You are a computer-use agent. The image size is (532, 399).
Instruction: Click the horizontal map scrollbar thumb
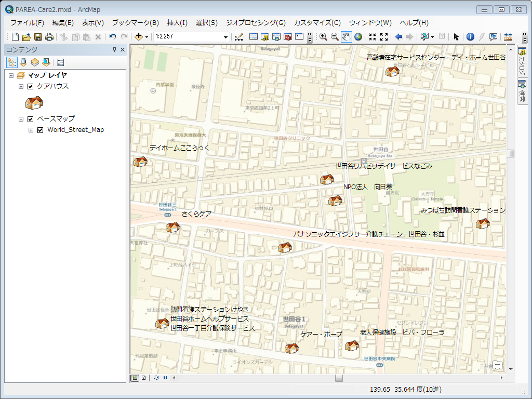pyautogui.click(x=339, y=378)
